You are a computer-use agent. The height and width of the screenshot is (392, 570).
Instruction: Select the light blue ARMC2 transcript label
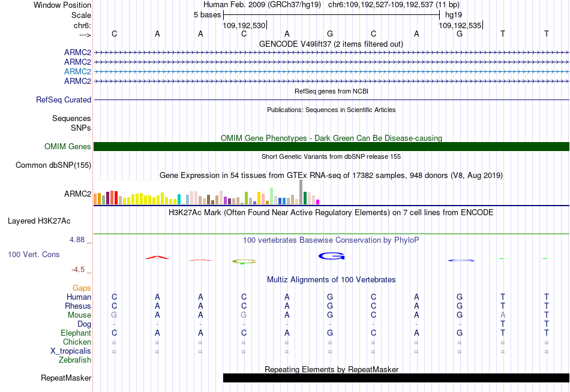77,71
